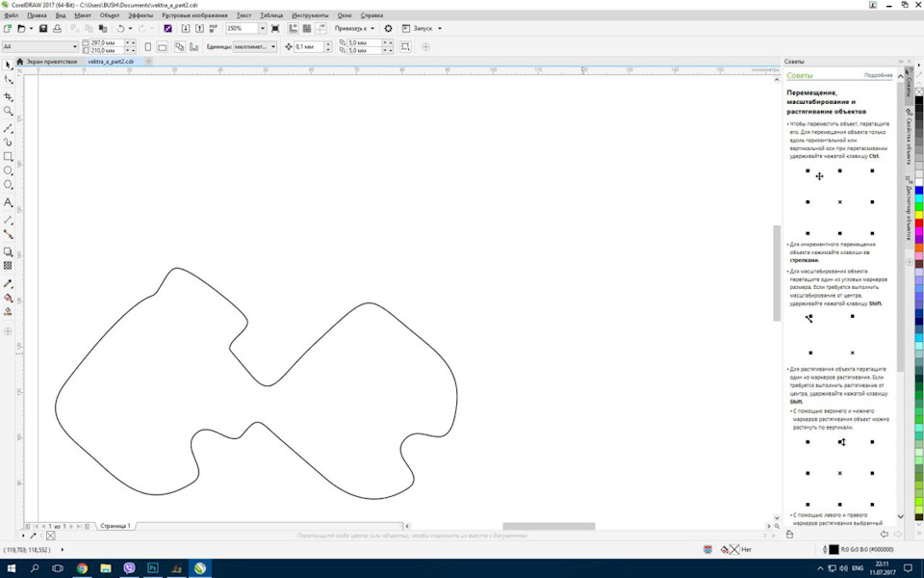The width and height of the screenshot is (924, 578).
Task: Click the horizontal scrollbar thumb
Action: (549, 526)
